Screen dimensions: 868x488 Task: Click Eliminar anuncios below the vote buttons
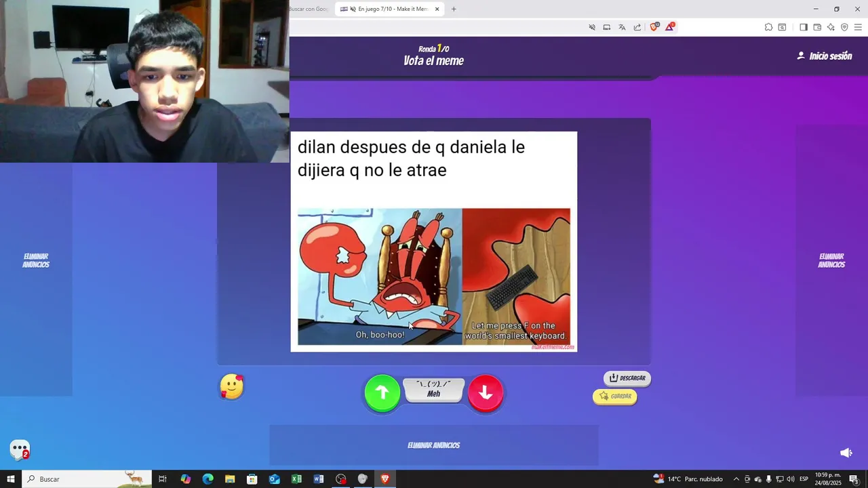434,445
